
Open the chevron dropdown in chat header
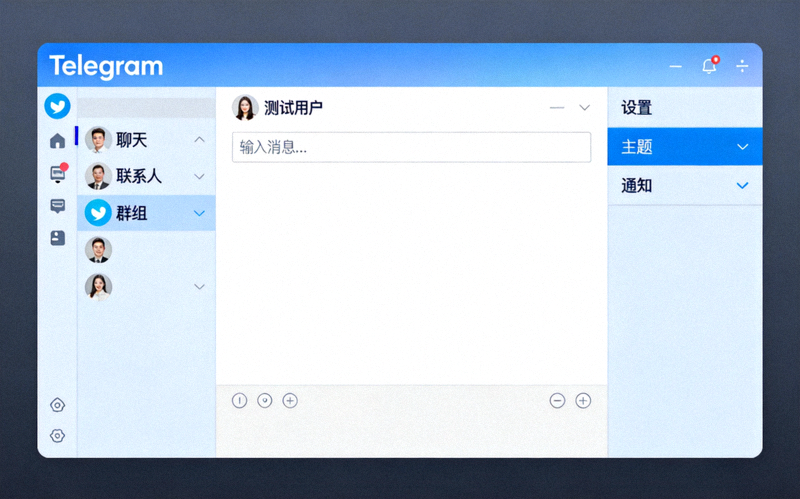(585, 108)
